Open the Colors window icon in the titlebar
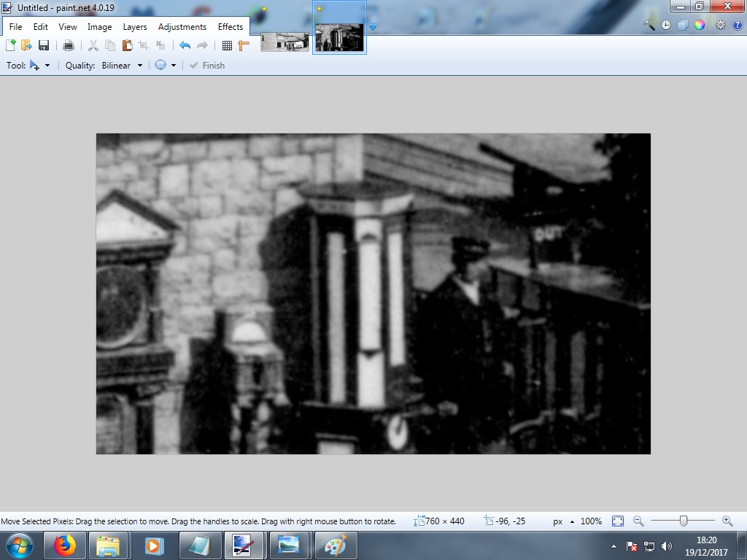This screenshot has width=747, height=560. [x=700, y=24]
